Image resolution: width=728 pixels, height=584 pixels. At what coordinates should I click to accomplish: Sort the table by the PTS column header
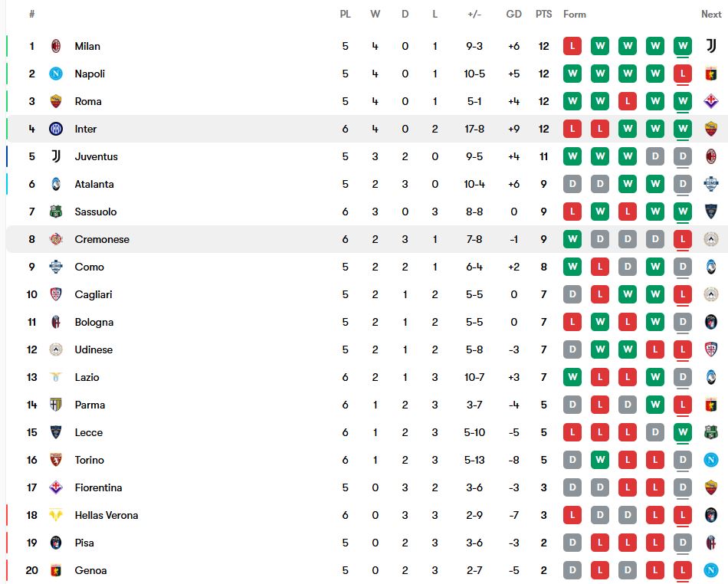tap(543, 14)
